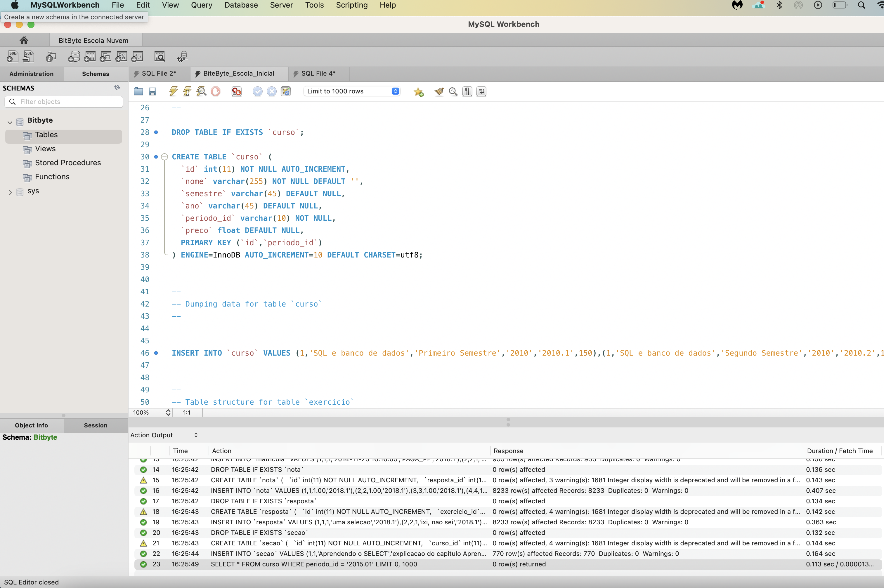Create a new schema icon

[x=74, y=57]
